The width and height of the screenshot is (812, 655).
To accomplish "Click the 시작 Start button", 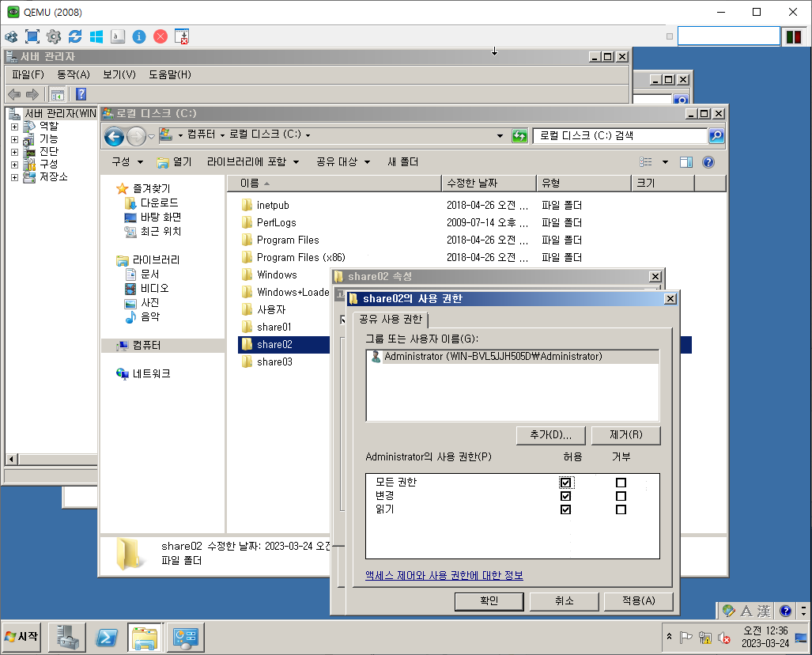I will (21, 636).
